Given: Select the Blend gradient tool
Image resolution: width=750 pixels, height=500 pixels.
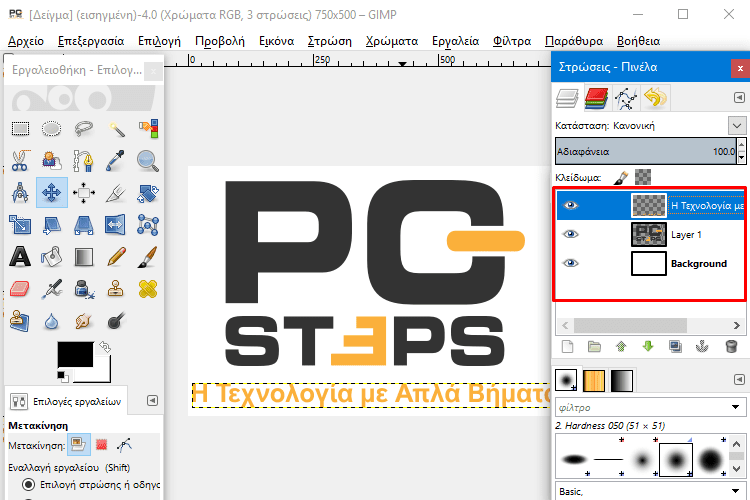Looking at the screenshot, I should pos(84,257).
